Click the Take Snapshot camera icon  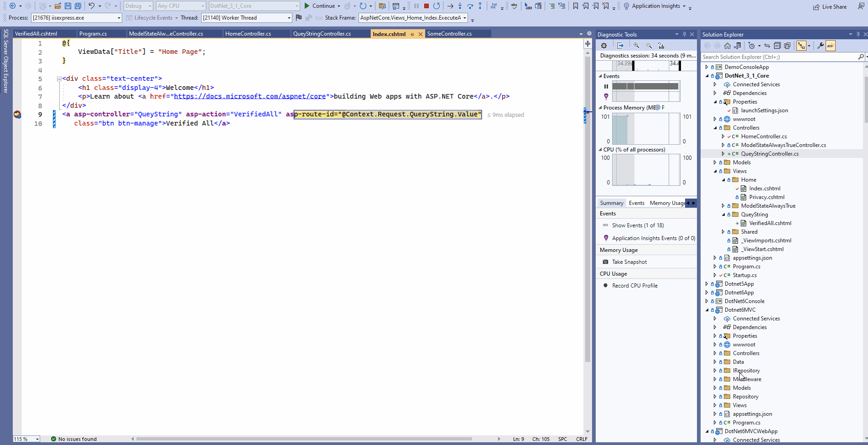(606, 262)
